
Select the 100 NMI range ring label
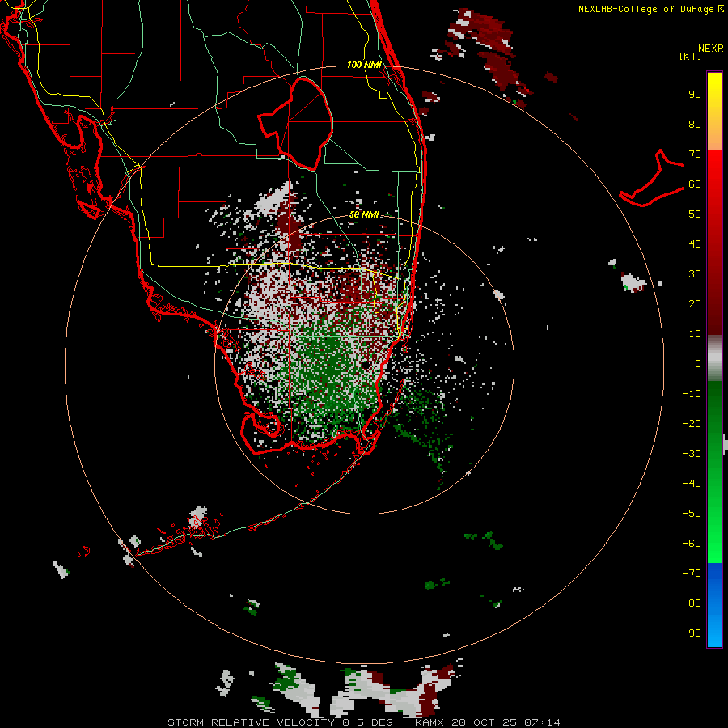(364, 65)
